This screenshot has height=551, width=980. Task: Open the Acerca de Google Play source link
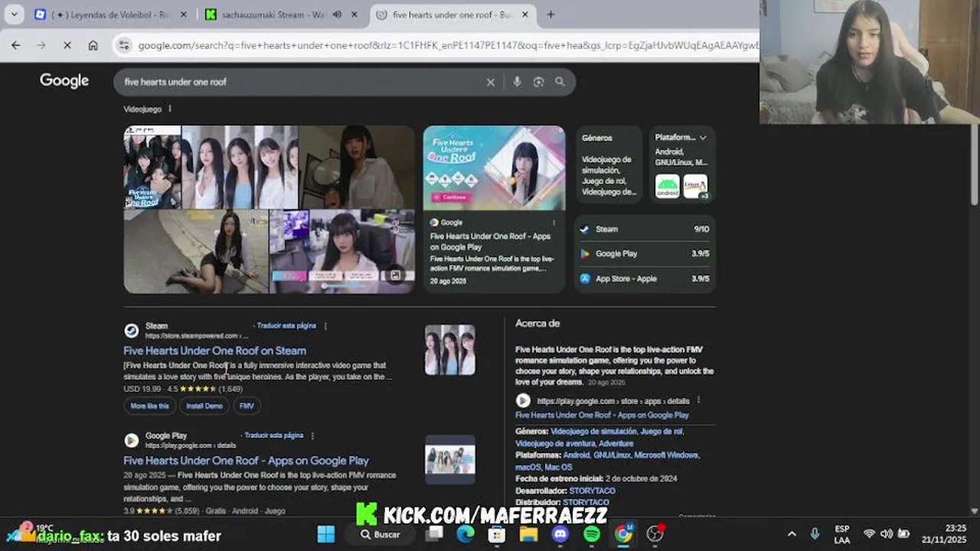coord(603,415)
